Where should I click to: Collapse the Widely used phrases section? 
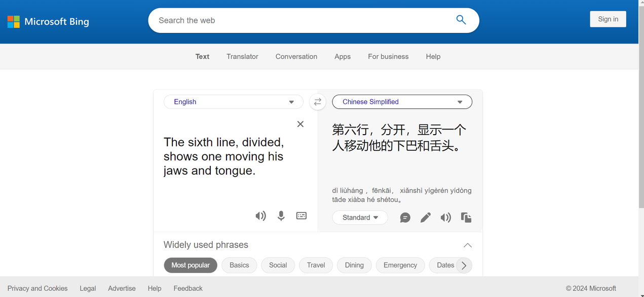coord(468,245)
